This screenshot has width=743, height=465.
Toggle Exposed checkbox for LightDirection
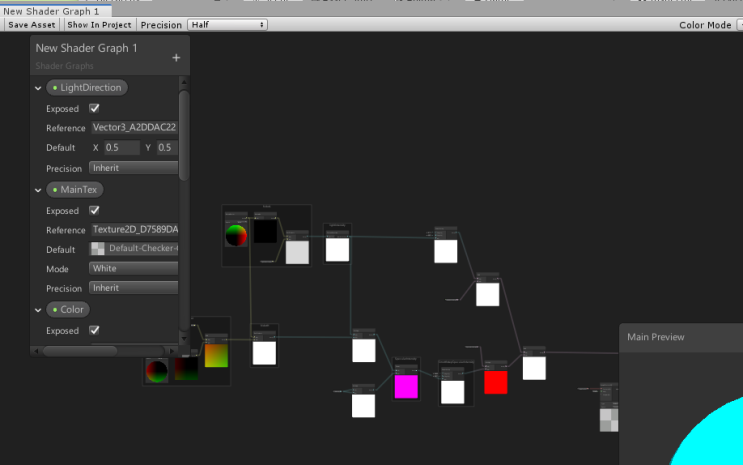(x=94, y=108)
